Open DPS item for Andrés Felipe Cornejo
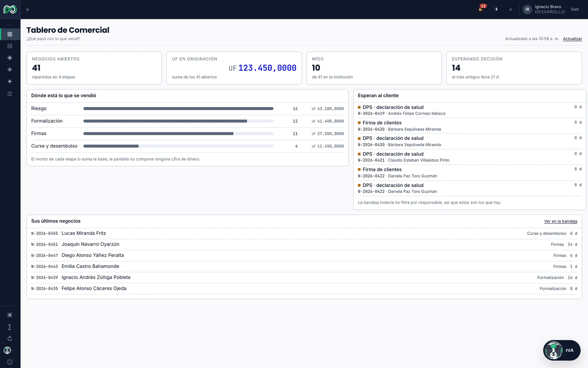588x368 pixels. pos(470,110)
